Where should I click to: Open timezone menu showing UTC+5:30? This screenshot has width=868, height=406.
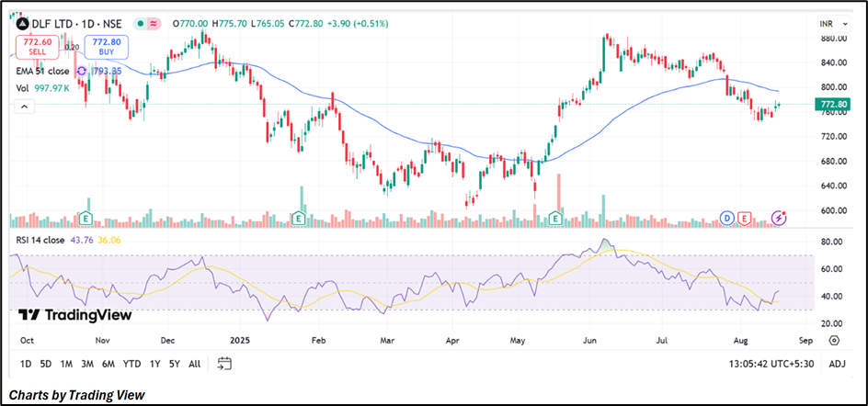[772, 365]
